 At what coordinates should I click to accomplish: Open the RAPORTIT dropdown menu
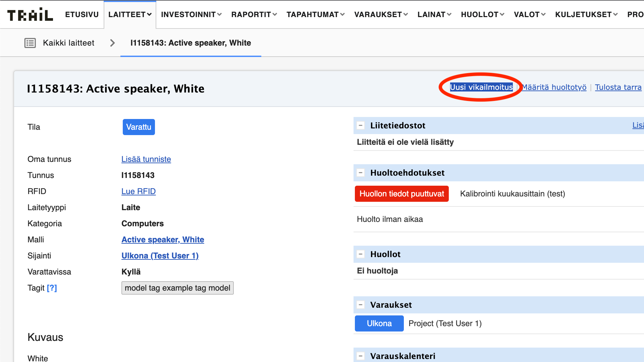[x=254, y=14]
